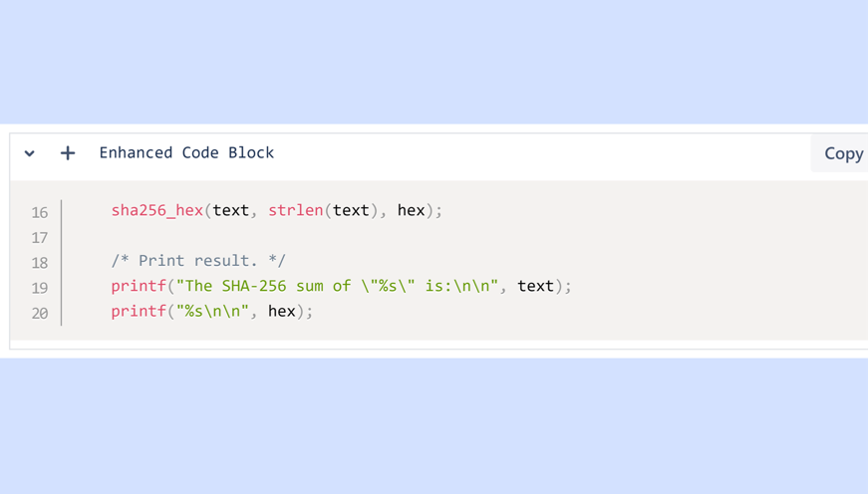Click the "%s\n\n" format string
The image size is (868, 494).
(x=212, y=311)
